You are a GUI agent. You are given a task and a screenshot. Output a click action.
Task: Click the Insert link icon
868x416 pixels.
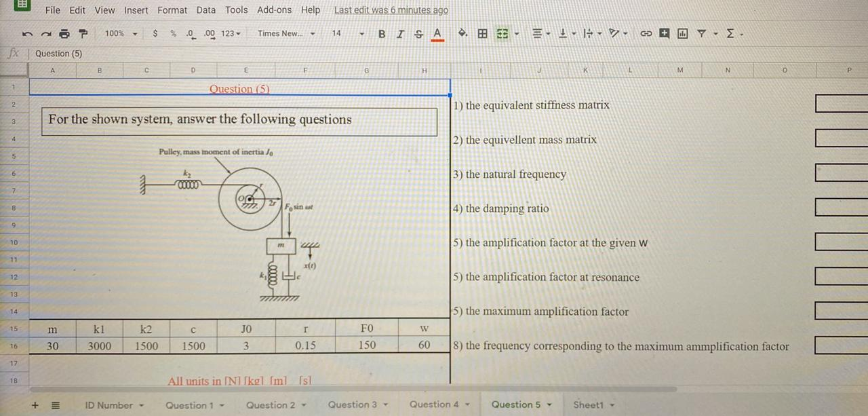click(x=646, y=33)
